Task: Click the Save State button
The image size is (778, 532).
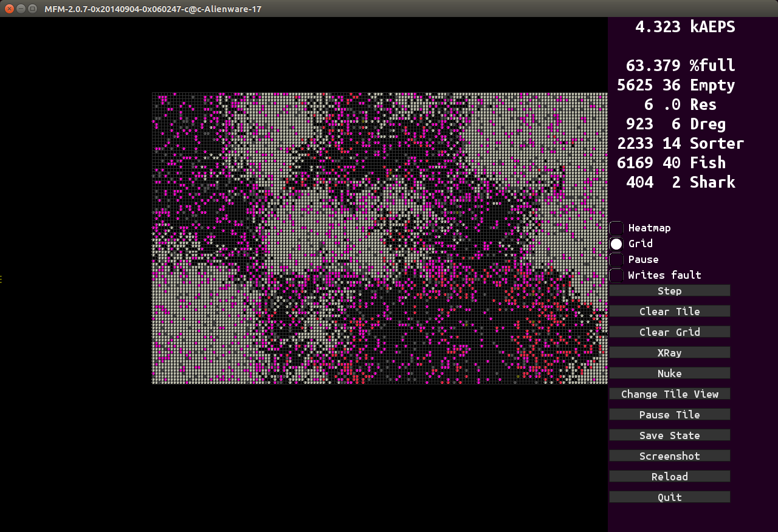Action: click(x=669, y=435)
